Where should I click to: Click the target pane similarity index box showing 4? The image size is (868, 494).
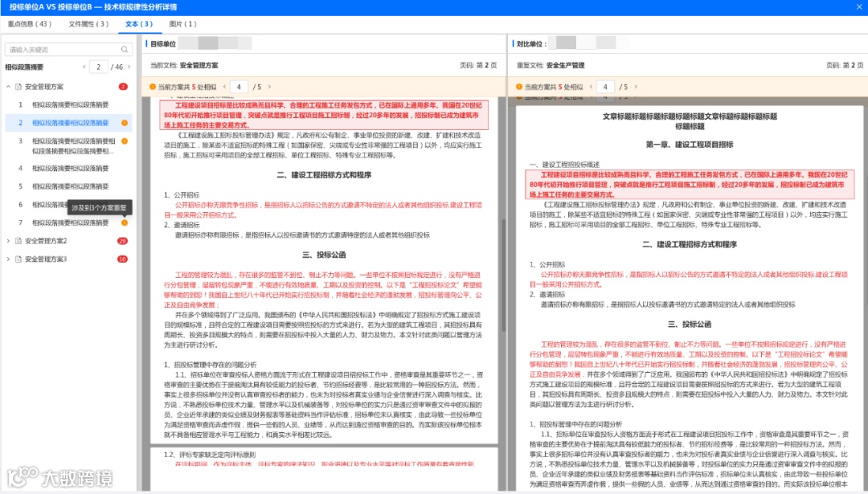click(240, 87)
